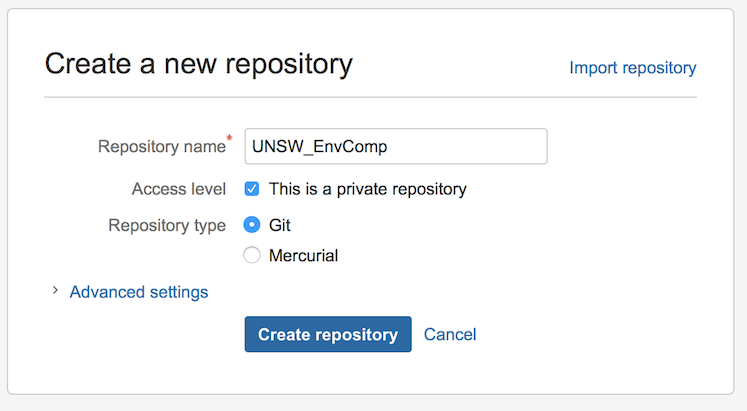Uncheck the private repository checkbox
This screenshot has height=411, width=747.
[252, 189]
